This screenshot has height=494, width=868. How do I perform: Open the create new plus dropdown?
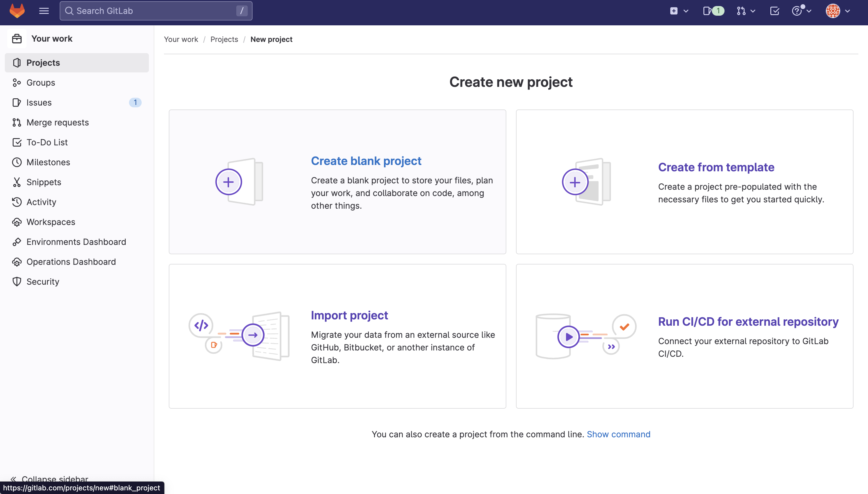point(679,11)
